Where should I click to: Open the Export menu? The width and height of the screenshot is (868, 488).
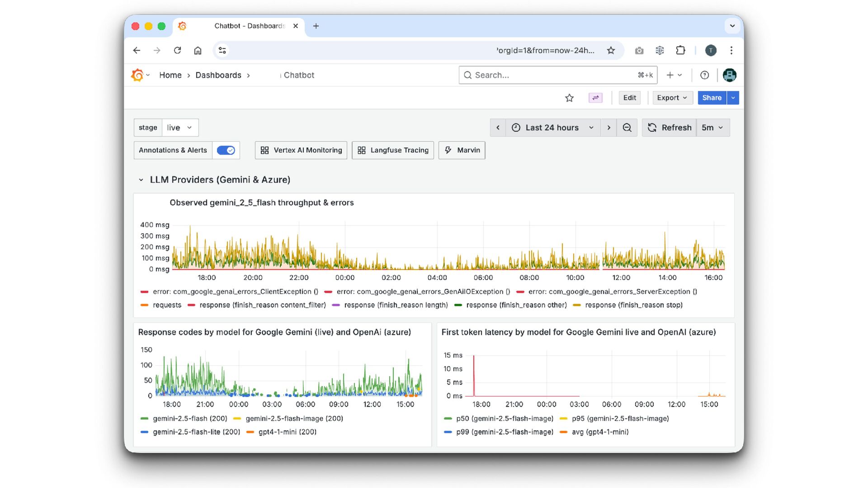click(672, 98)
